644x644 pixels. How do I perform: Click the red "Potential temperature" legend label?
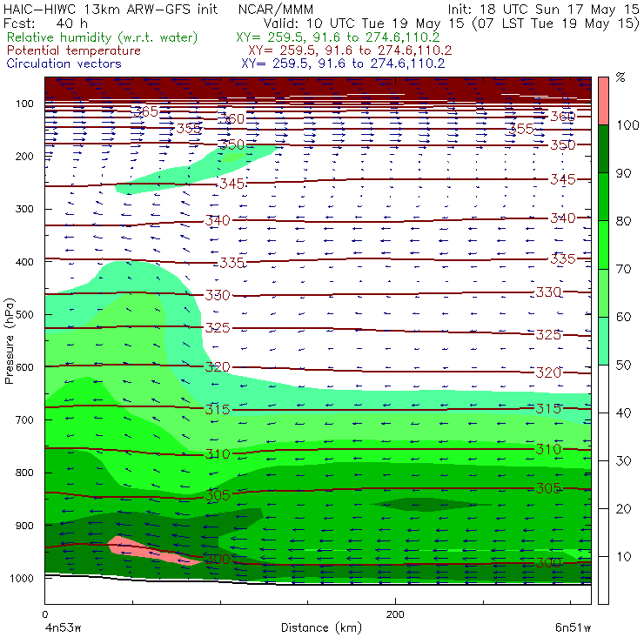pos(73,50)
